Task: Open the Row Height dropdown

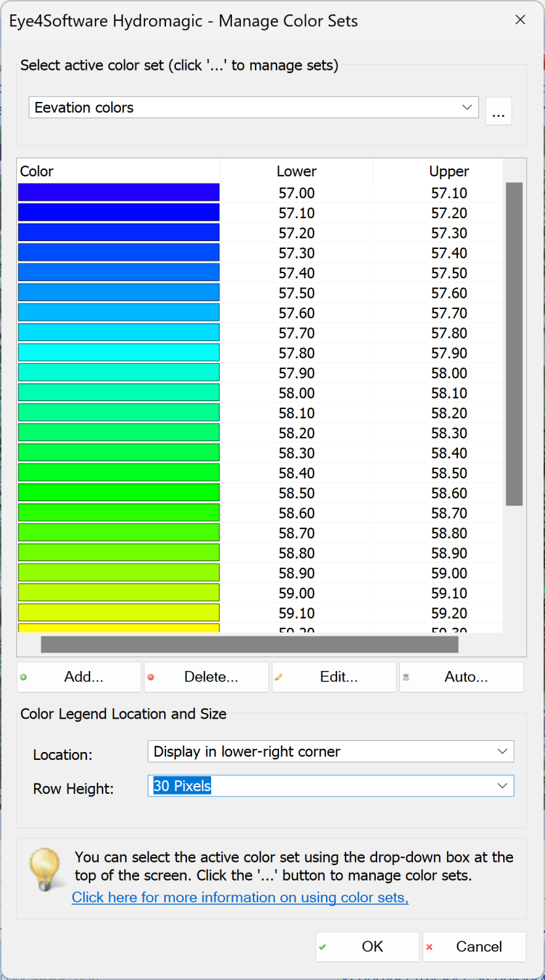Action: click(331, 785)
